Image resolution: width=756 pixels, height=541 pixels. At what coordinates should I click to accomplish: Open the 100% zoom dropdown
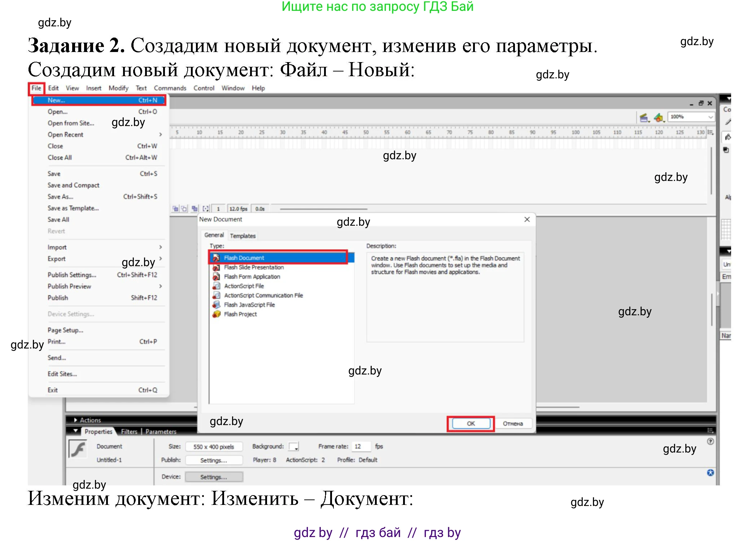pyautogui.click(x=691, y=117)
